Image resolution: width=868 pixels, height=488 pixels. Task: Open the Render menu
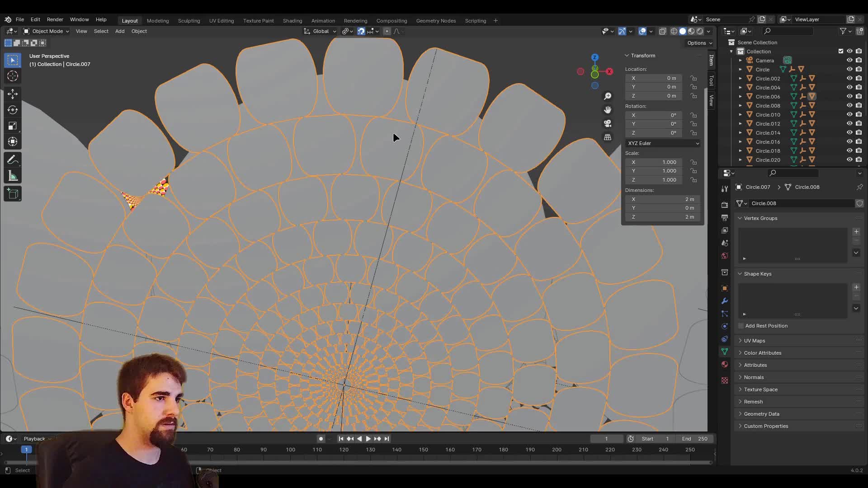click(x=55, y=19)
